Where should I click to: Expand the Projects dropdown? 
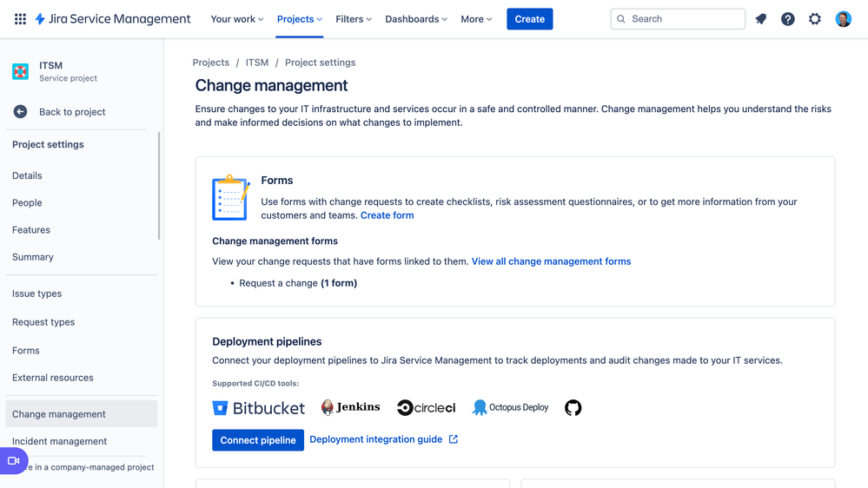pos(300,19)
